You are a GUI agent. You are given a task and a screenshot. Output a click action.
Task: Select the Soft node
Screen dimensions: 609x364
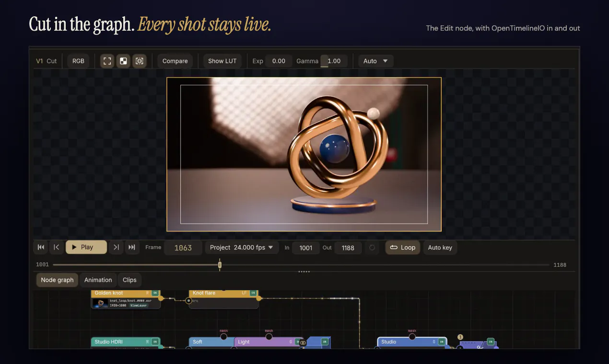pyautogui.click(x=211, y=342)
